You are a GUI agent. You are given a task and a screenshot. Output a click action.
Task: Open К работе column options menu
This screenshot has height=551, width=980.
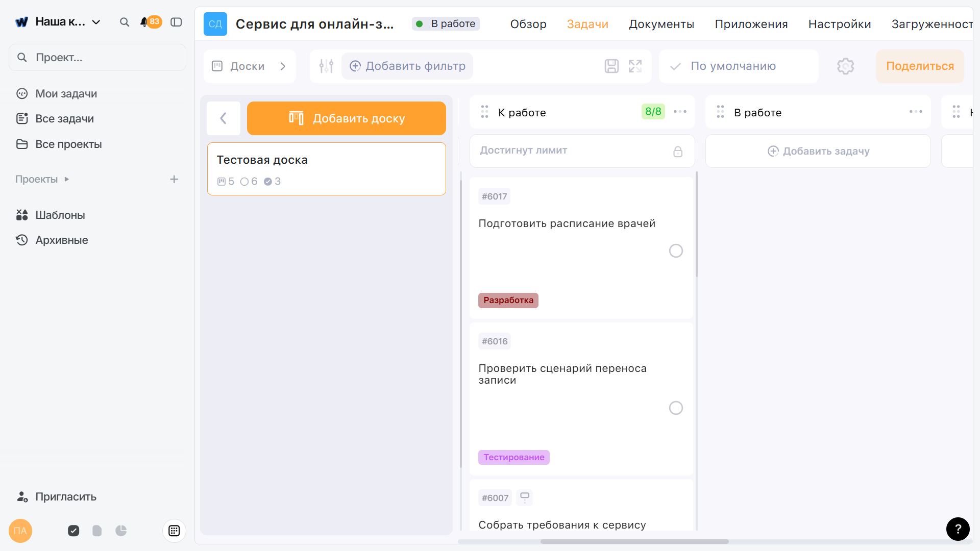680,112
